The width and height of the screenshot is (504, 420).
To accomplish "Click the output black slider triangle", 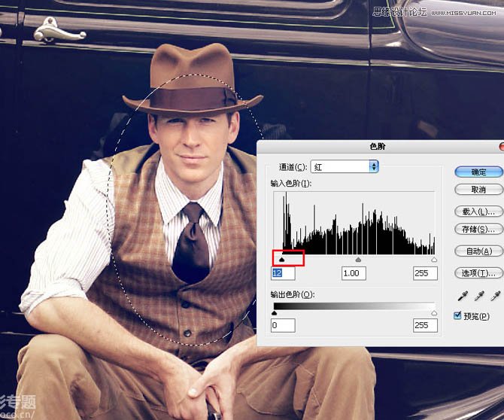I will (x=274, y=312).
